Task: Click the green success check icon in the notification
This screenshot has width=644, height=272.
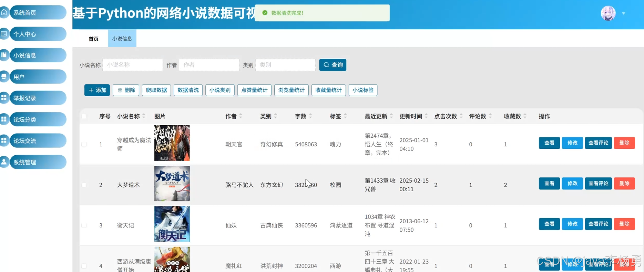Action: tap(265, 13)
